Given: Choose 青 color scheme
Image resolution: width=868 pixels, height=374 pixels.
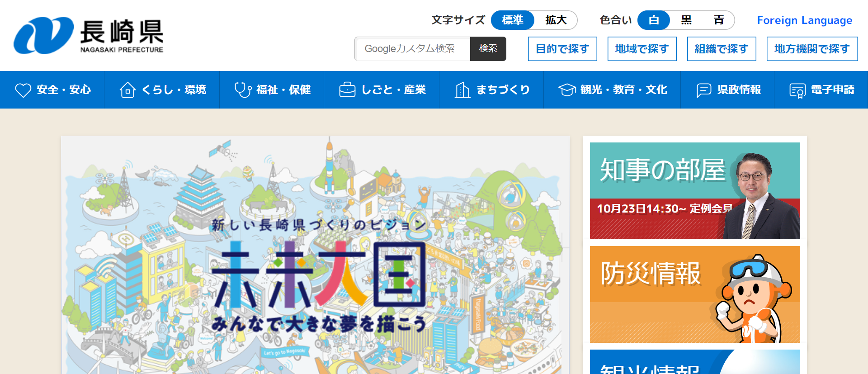Looking at the screenshot, I should coord(719,20).
